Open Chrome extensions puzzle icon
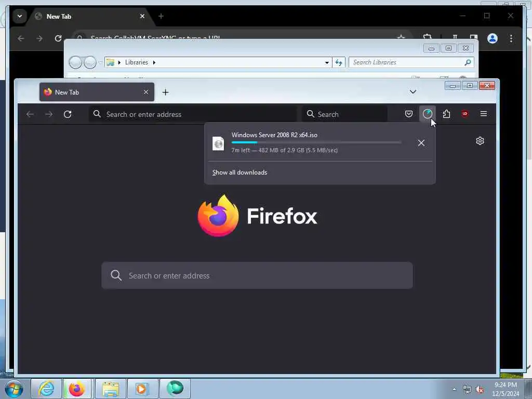Screen dimensions: 532x399 point(427,37)
